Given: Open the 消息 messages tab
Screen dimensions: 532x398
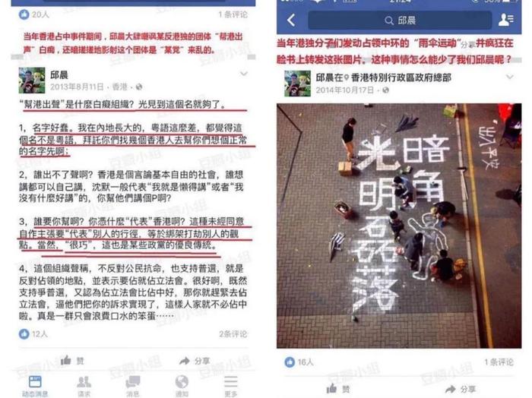Looking at the screenshot, I should pos(133,386).
